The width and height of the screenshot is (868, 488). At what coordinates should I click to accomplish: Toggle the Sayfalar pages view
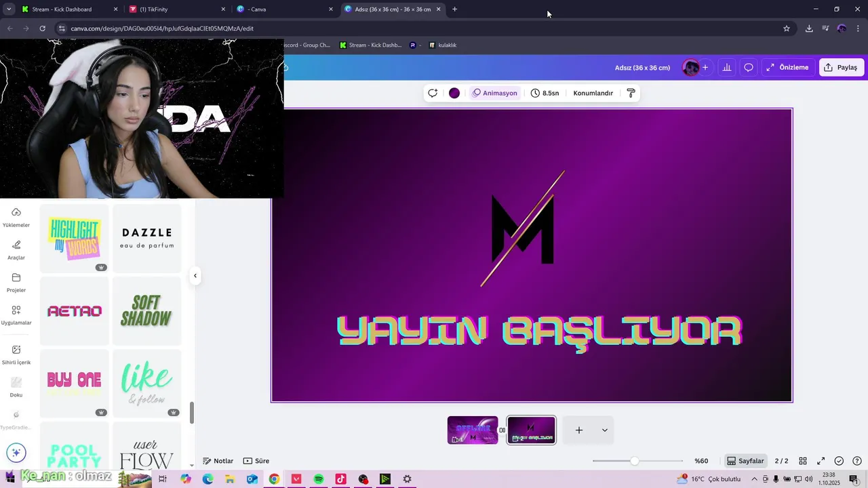[x=745, y=461]
